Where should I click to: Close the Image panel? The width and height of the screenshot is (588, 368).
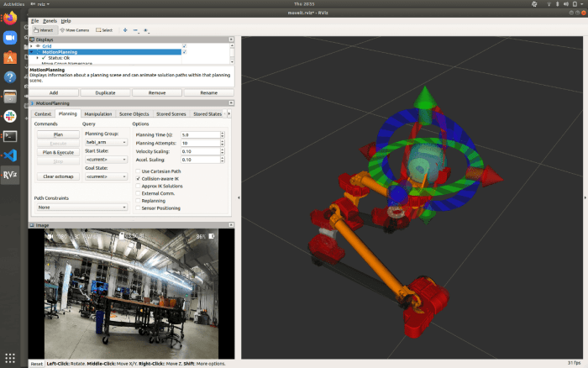coord(231,224)
